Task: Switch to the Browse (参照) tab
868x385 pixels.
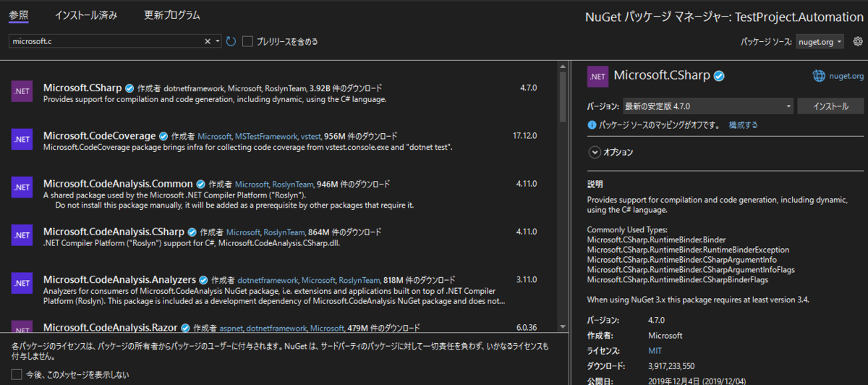Action: (x=19, y=14)
